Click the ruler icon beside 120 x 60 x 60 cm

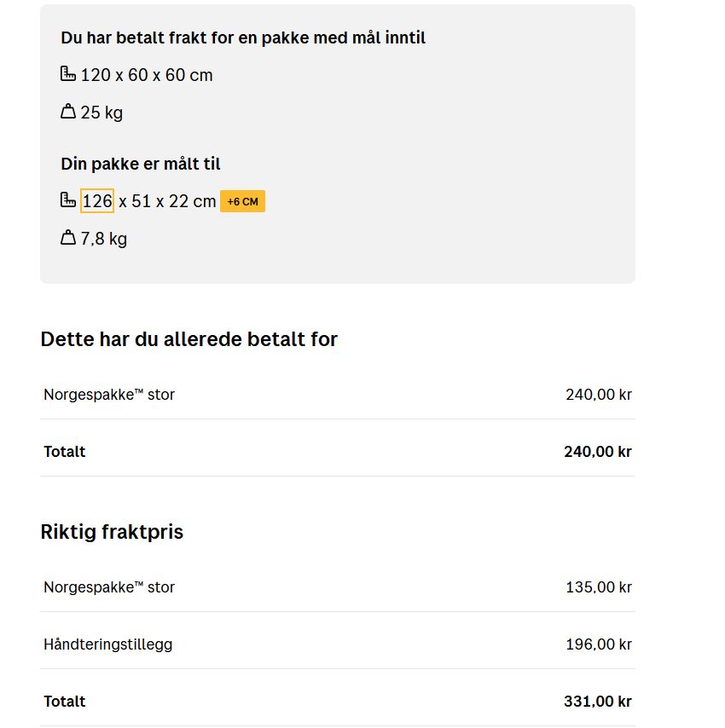68,74
